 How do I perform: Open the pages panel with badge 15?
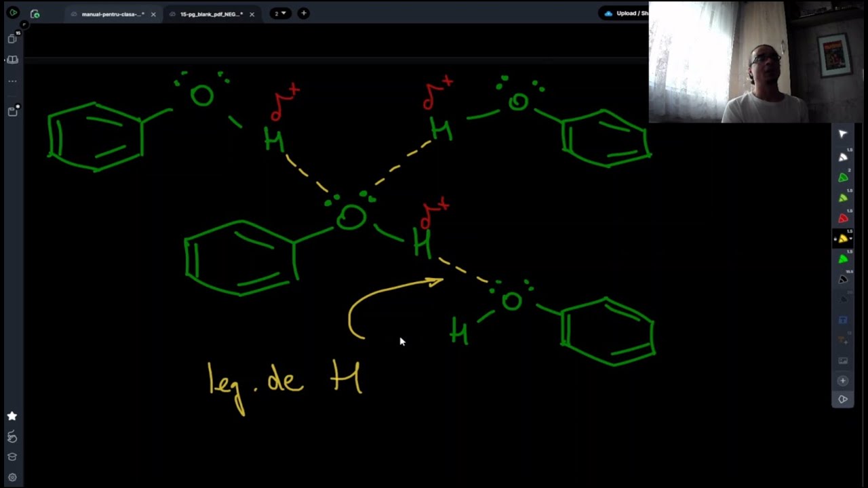(x=12, y=39)
